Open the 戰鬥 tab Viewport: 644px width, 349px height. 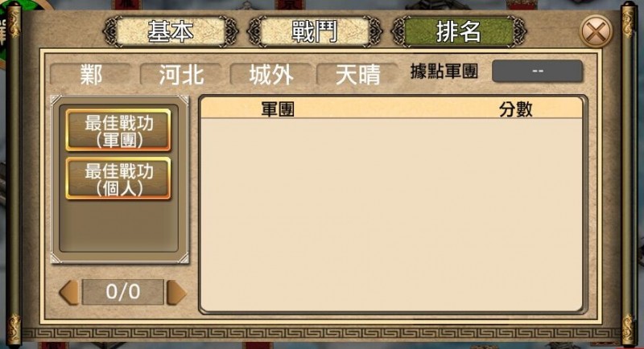pos(315,31)
